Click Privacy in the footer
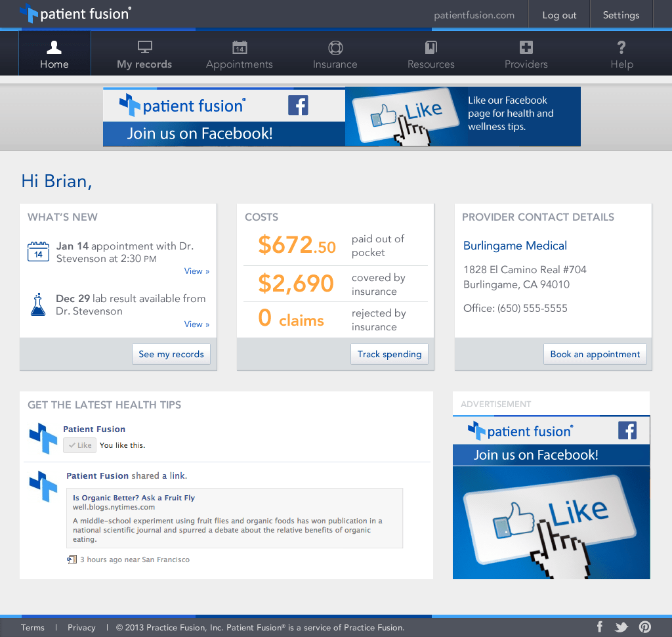This screenshot has width=672, height=637. [x=81, y=627]
